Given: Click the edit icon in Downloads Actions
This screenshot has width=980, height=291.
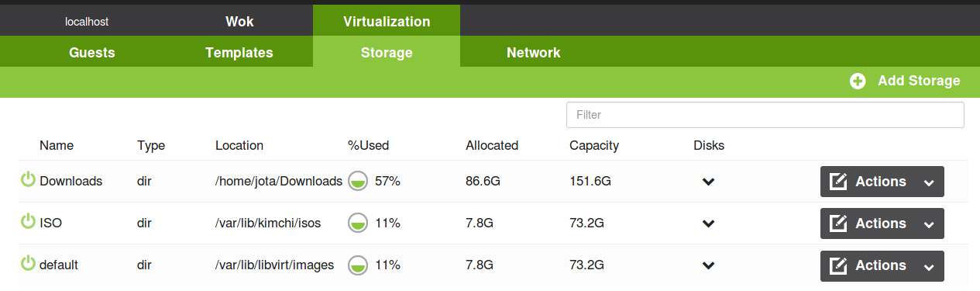Looking at the screenshot, I should click(838, 182).
